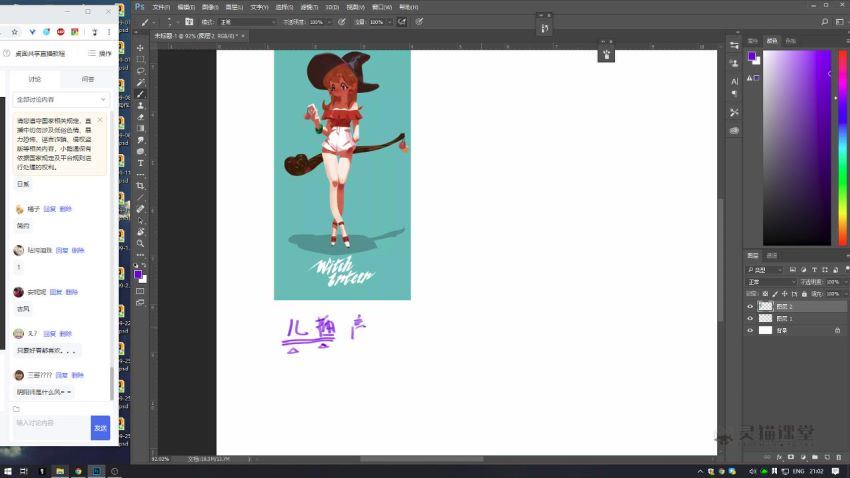This screenshot has width=850, height=478.
Task: Click the lock icon on background layer
Action: coord(837,330)
